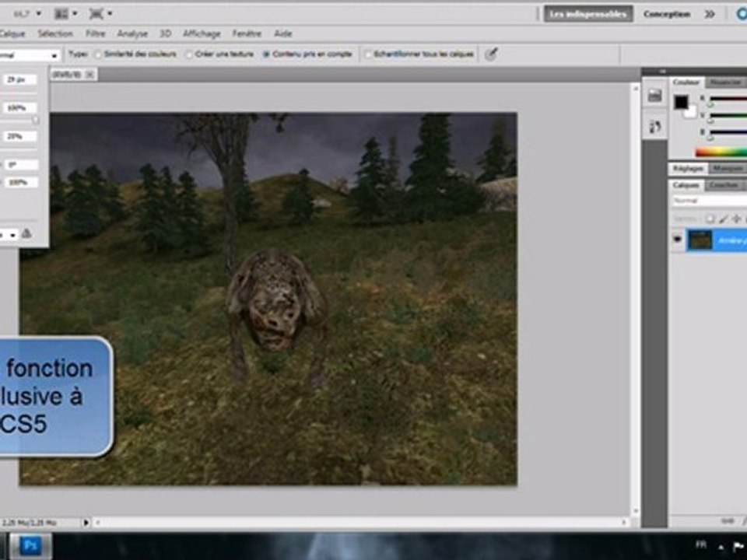Open the Screen Mode dropdown
The width and height of the screenshot is (747, 560).
101,14
